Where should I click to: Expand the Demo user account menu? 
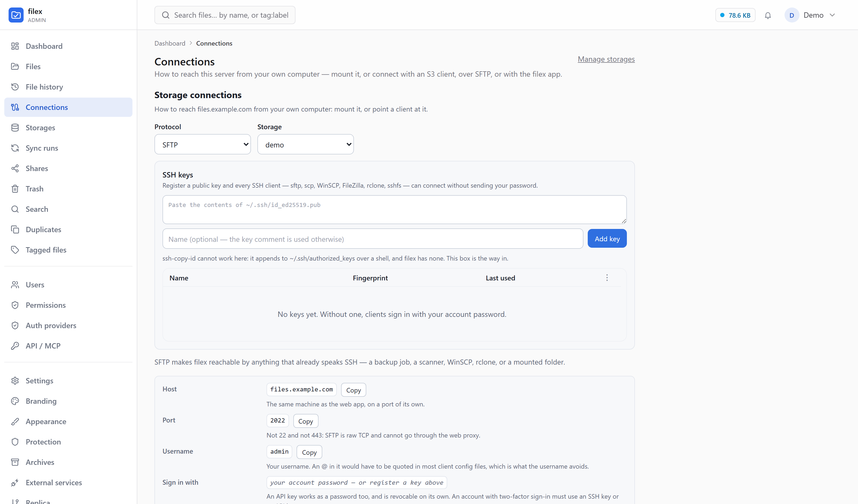[x=810, y=15]
